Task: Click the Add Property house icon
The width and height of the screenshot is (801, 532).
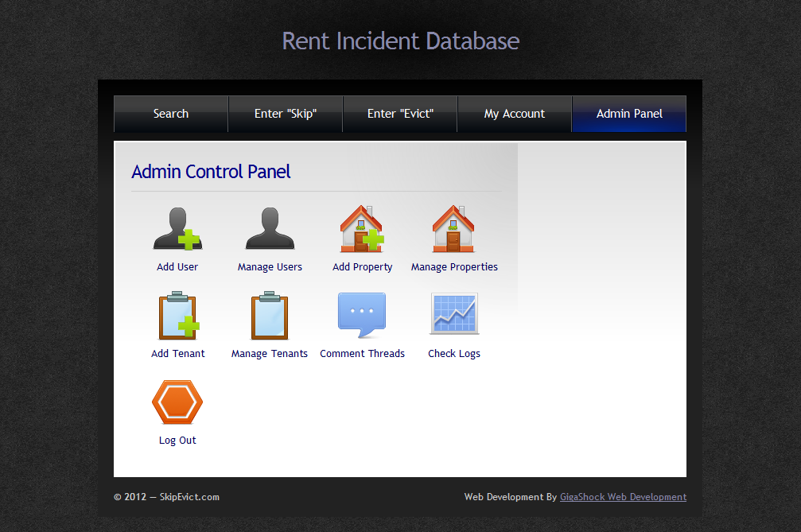Action: [x=362, y=229]
